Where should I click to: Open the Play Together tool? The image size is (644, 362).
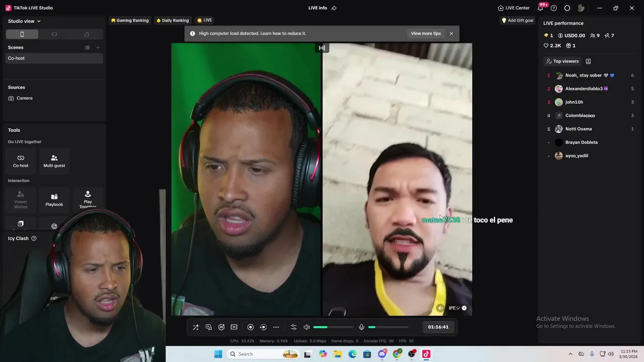point(88,199)
